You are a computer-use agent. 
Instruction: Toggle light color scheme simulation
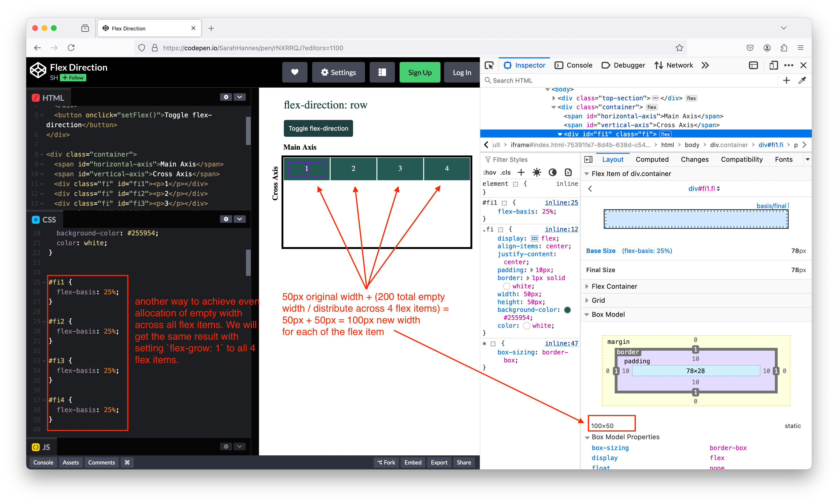pyautogui.click(x=537, y=172)
